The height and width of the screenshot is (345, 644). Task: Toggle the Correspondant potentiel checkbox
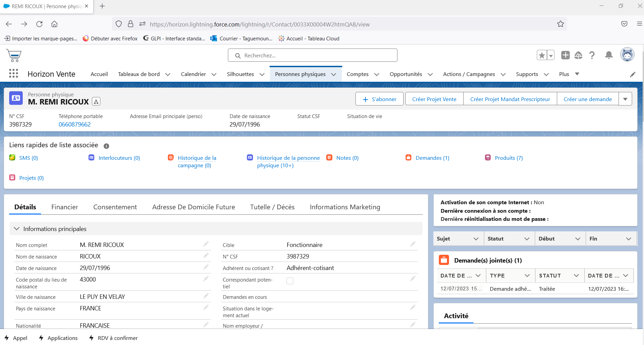[x=290, y=281]
